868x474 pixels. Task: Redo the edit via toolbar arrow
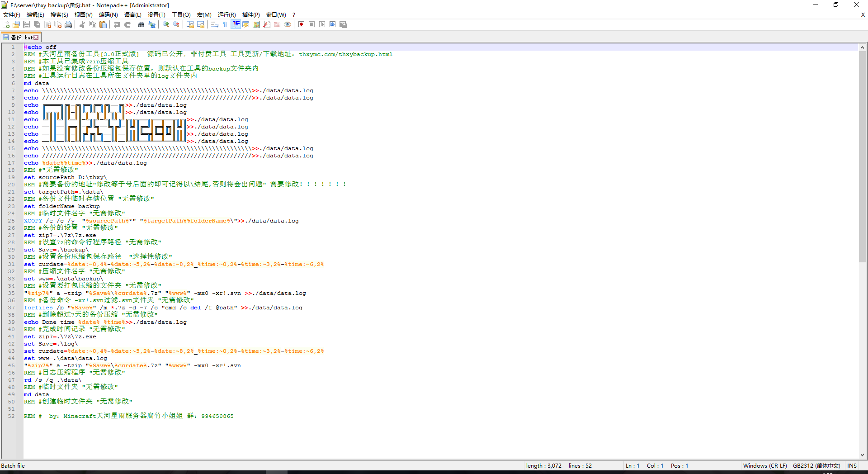[x=127, y=24]
